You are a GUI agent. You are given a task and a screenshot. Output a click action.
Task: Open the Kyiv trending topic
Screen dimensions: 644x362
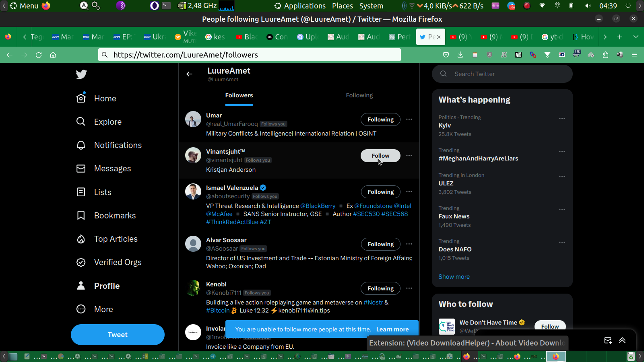point(445,125)
